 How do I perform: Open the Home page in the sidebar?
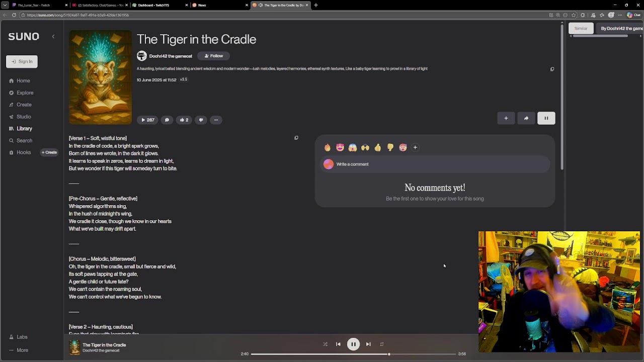tap(20, 80)
